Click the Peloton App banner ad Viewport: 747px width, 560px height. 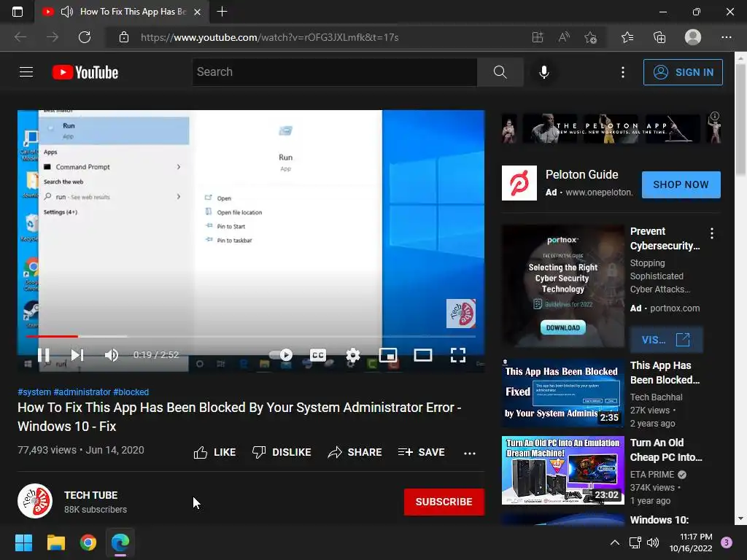point(611,128)
